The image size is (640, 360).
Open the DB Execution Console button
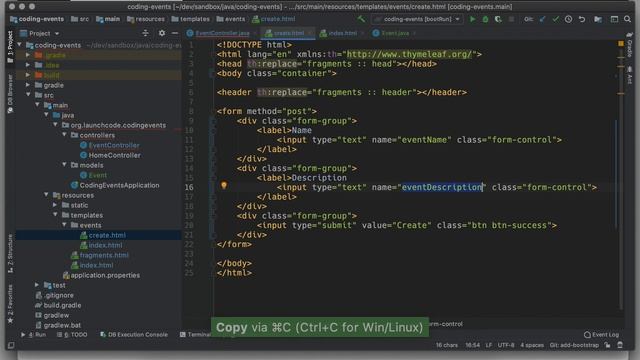point(134,335)
